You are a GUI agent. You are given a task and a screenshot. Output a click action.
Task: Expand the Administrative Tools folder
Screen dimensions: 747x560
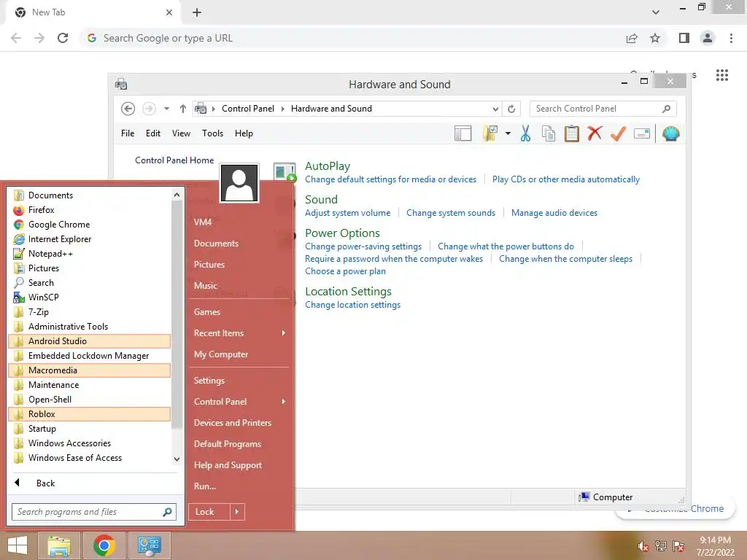(x=89, y=326)
